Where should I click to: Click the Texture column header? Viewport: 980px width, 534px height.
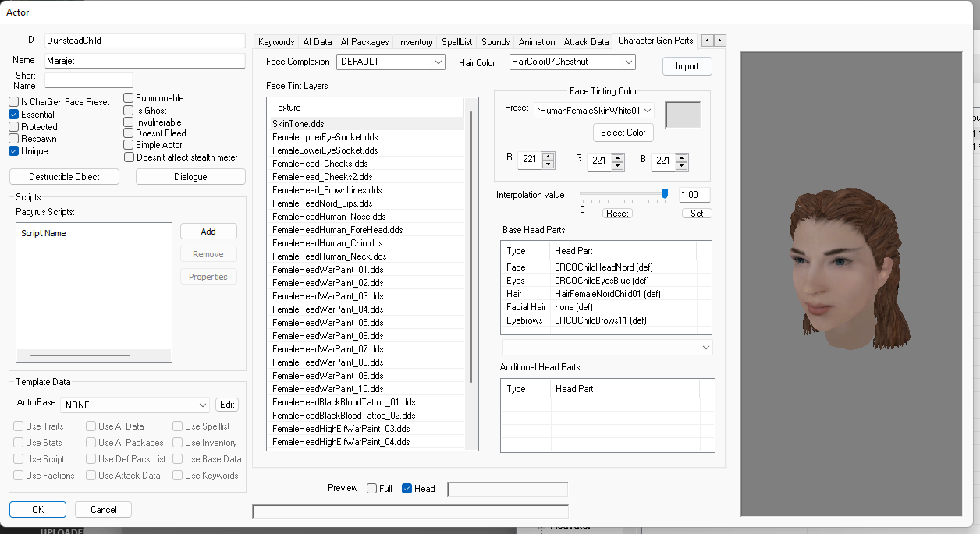pos(367,108)
